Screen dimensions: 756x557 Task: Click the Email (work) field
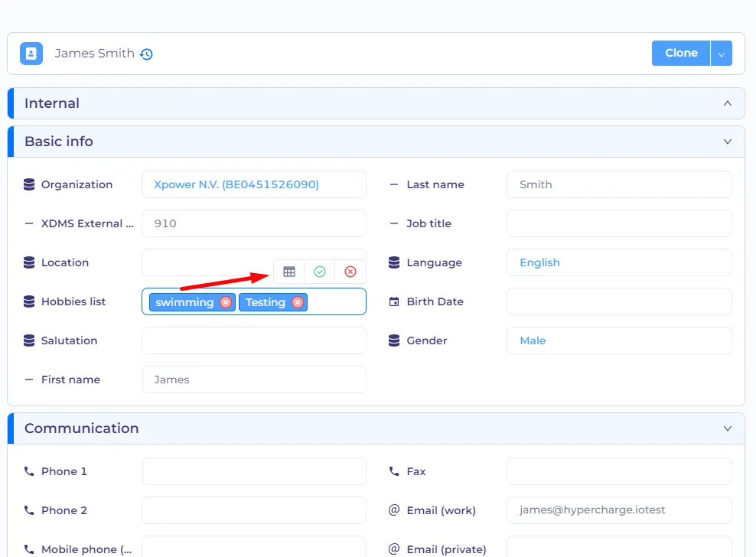coord(619,510)
